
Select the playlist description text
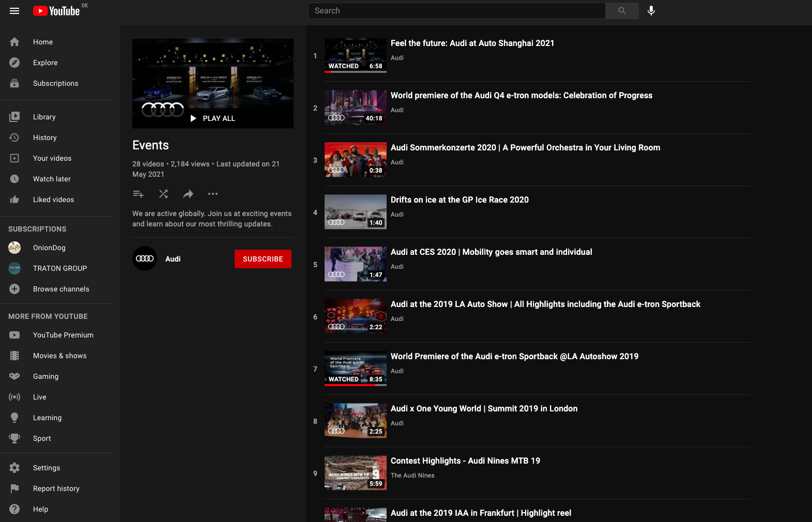[x=212, y=219]
